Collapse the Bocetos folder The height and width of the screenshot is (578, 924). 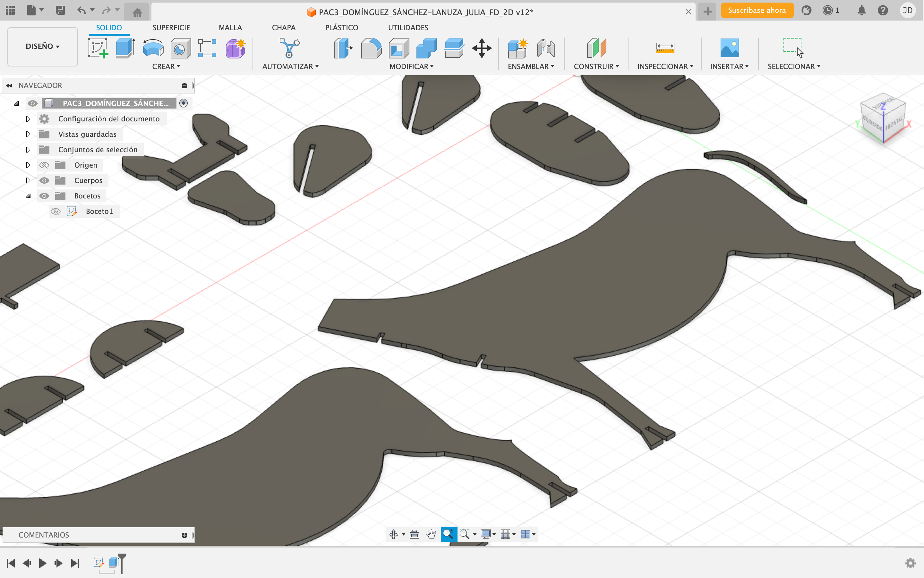coord(28,196)
